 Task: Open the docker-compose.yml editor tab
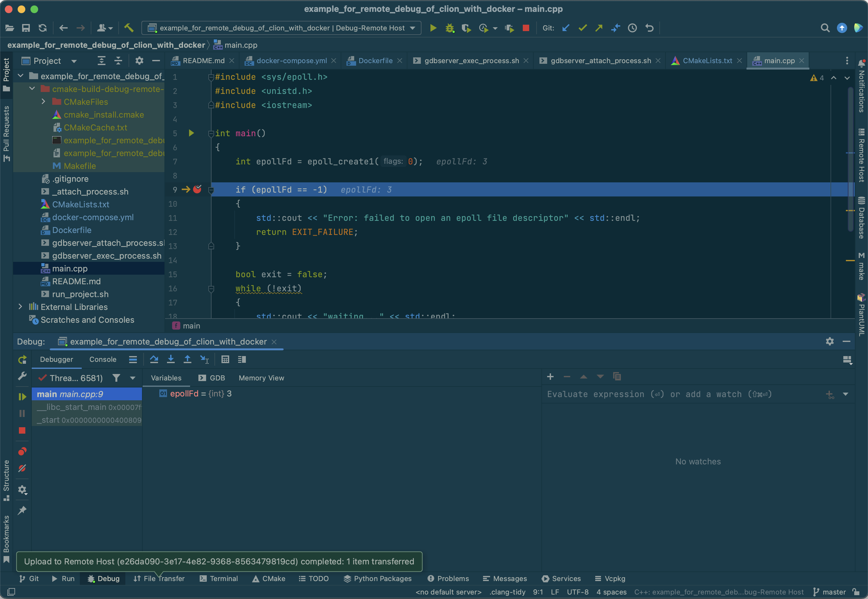tap(291, 61)
